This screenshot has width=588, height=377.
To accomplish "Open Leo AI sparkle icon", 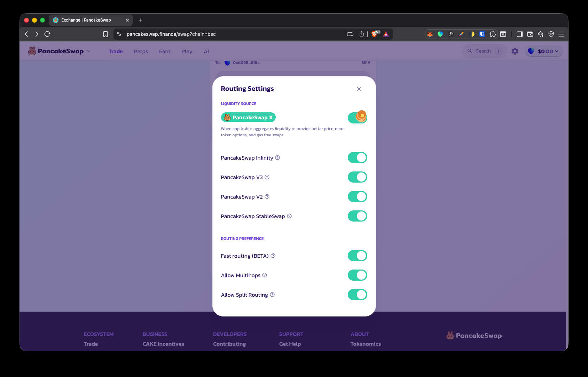I will click(541, 34).
